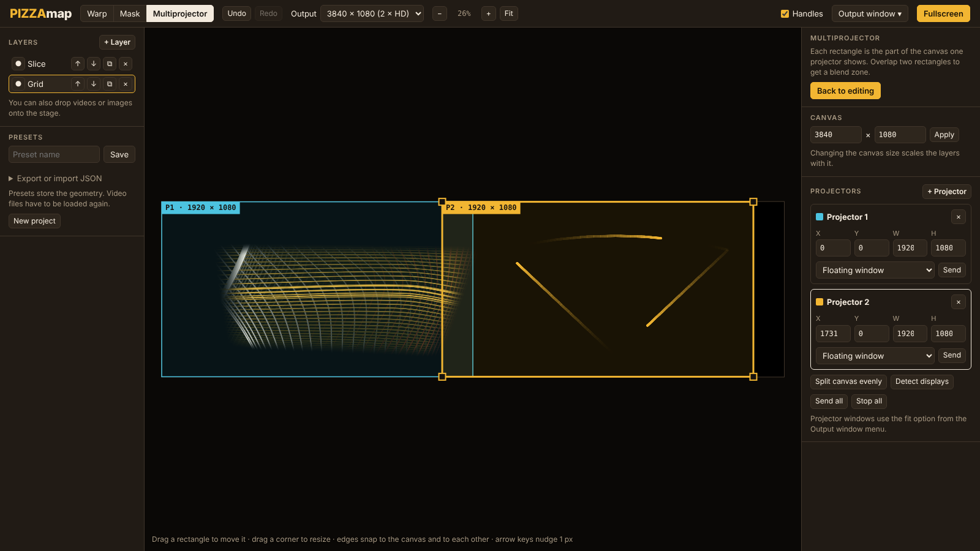Send Projector 2 to its window
Screen dimensions: 980x551
[x=952, y=355]
